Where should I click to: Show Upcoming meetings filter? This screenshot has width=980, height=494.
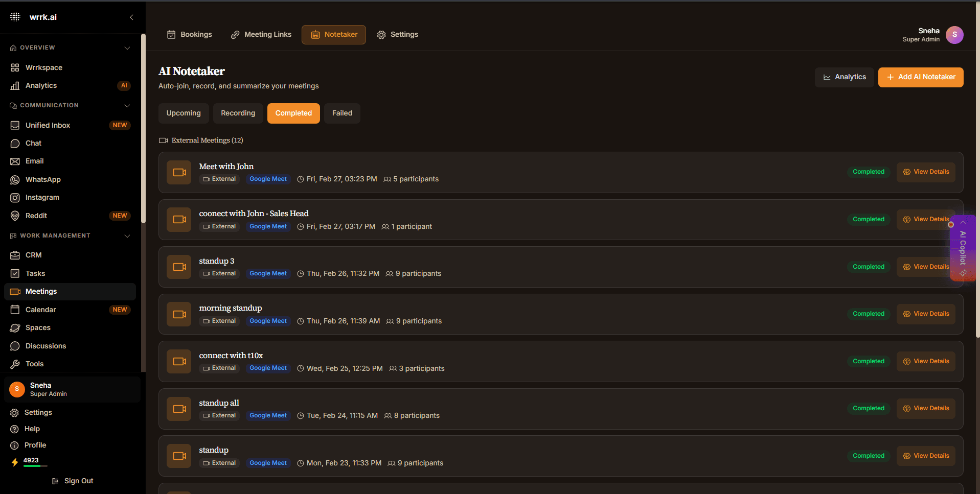184,113
